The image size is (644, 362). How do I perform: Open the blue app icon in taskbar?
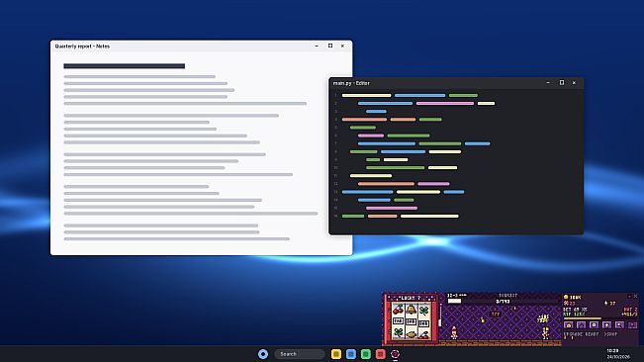click(x=351, y=354)
